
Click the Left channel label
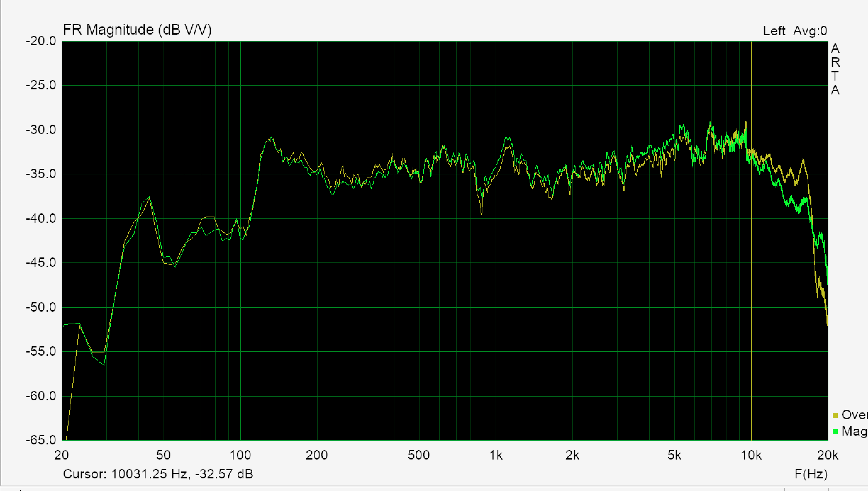coord(774,31)
